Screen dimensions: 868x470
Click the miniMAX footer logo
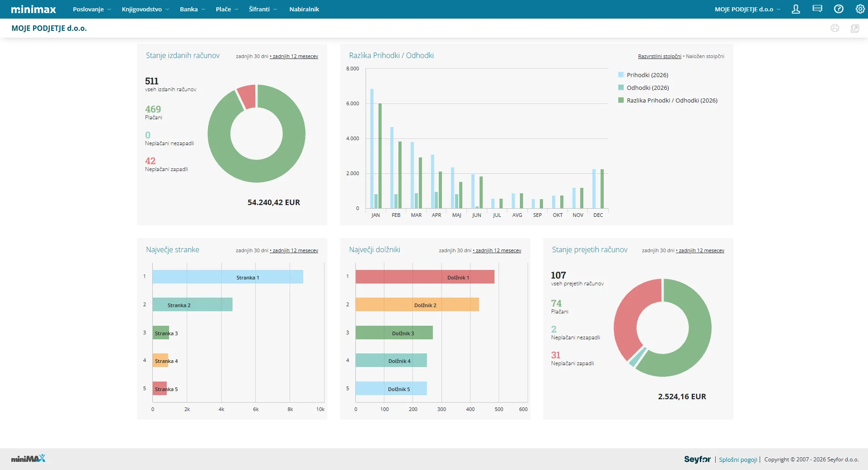point(28,459)
